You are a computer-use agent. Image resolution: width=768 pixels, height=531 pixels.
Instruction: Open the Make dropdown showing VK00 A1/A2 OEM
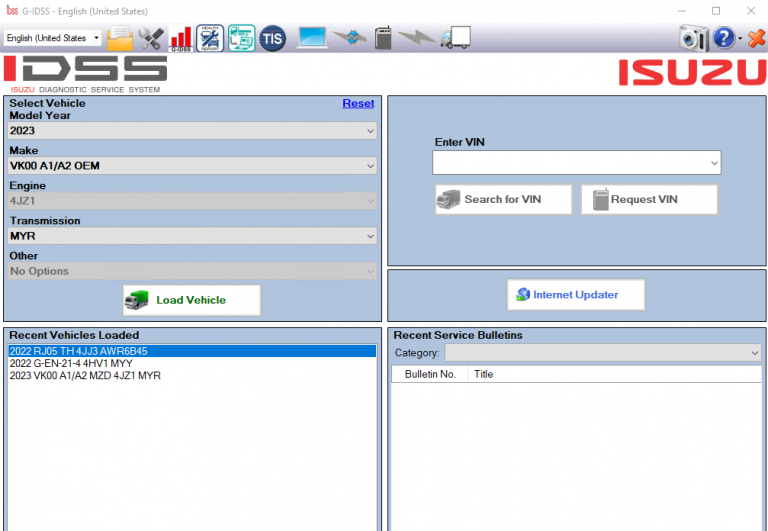coord(192,166)
